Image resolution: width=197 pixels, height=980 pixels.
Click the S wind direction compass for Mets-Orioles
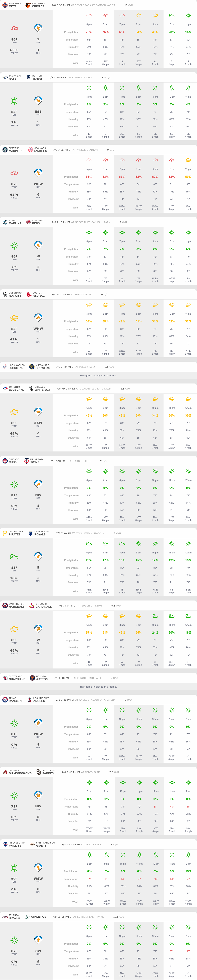tap(38, 29)
